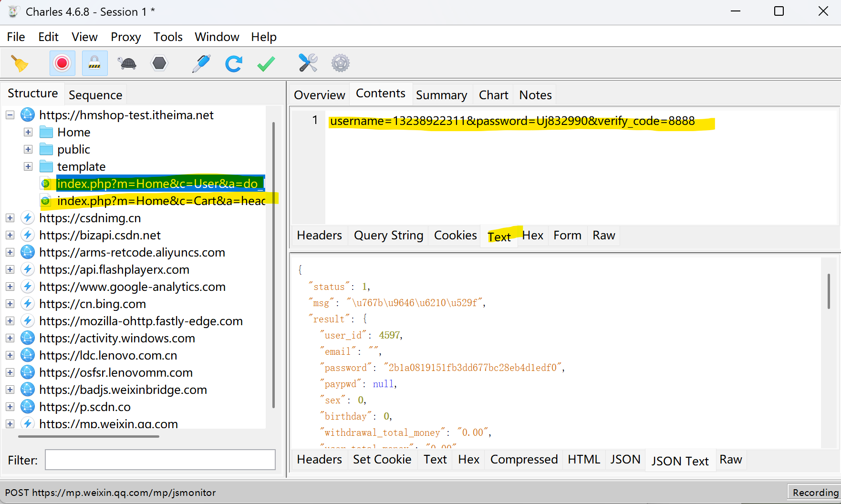The width and height of the screenshot is (841, 504).
Task: Switch to the Sequence tab
Action: click(x=95, y=95)
